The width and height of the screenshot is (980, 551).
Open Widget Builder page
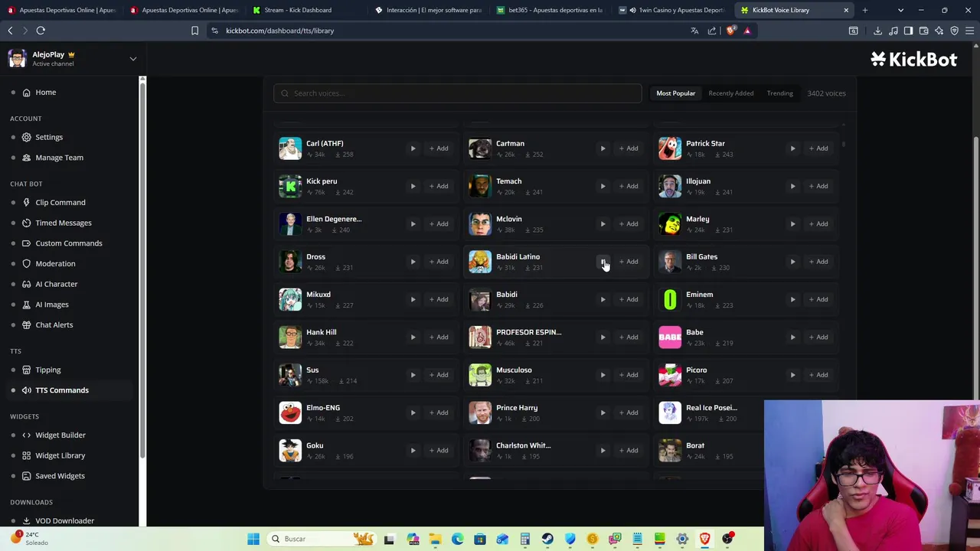pyautogui.click(x=60, y=435)
